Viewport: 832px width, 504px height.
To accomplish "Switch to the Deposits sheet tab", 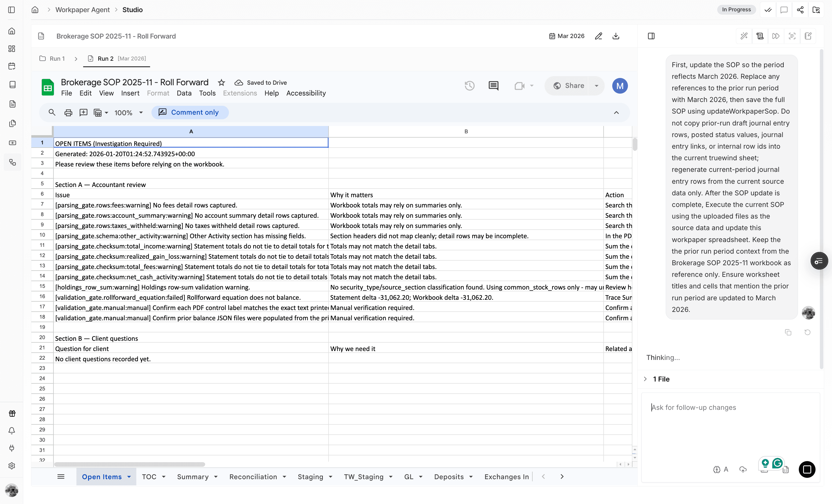I will pyautogui.click(x=449, y=477).
